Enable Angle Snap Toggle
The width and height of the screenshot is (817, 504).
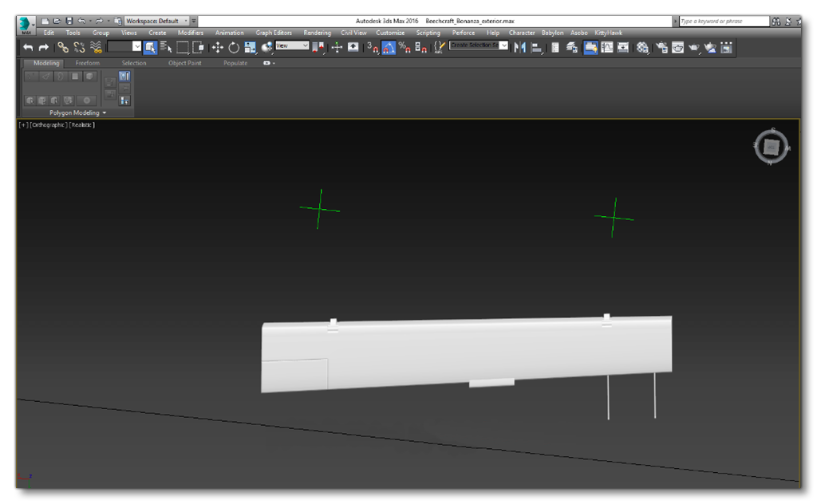[x=389, y=47]
